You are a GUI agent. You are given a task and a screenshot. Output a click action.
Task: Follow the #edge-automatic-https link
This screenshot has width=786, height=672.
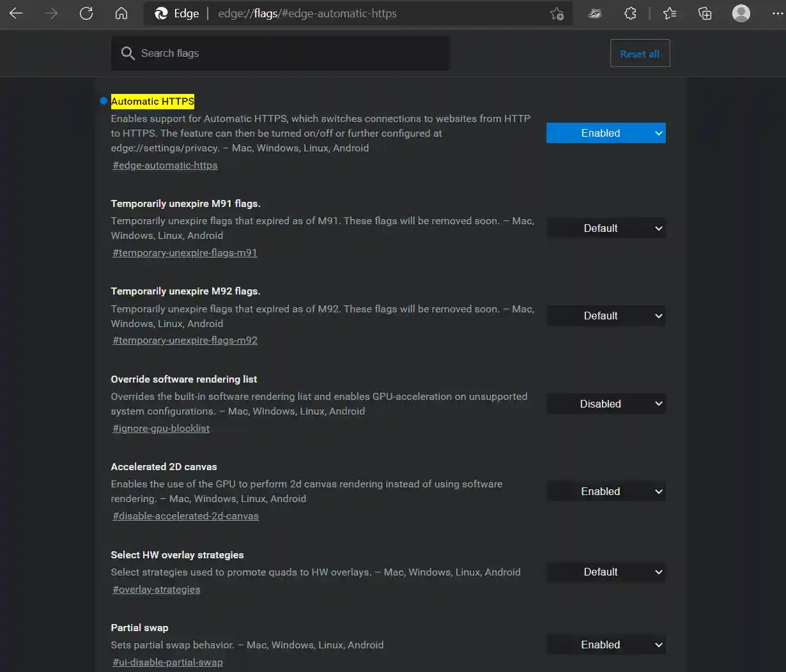[x=164, y=165]
